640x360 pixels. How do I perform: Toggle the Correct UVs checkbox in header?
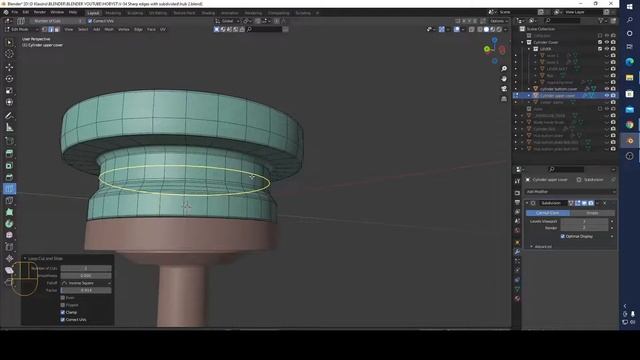coord(90,21)
